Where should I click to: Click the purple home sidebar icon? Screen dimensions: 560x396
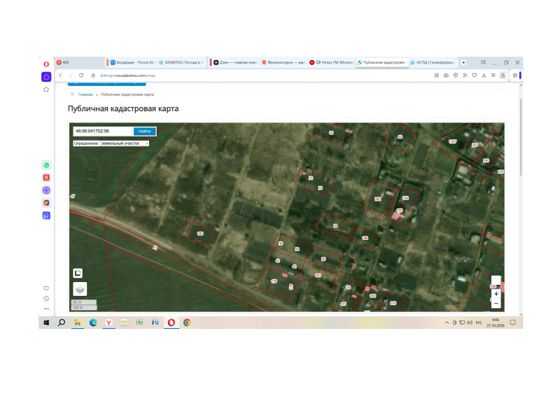coord(46,77)
